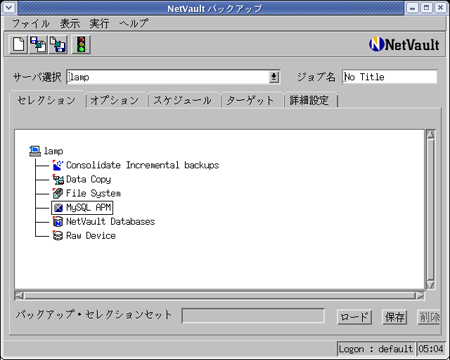
Task: Click the job name input field
Action: (389, 77)
